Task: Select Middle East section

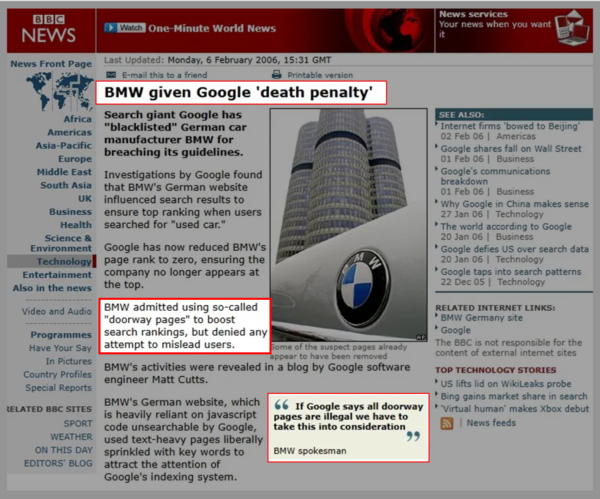Action: click(64, 172)
